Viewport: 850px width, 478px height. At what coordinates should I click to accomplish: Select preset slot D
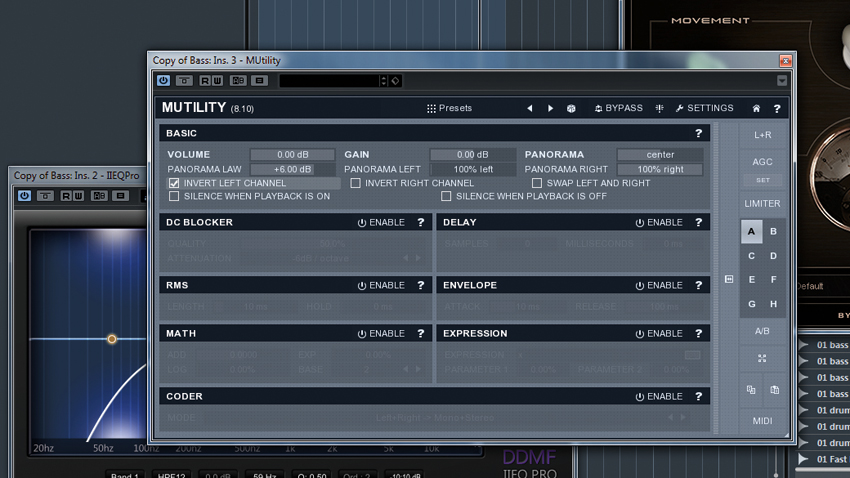(774, 256)
